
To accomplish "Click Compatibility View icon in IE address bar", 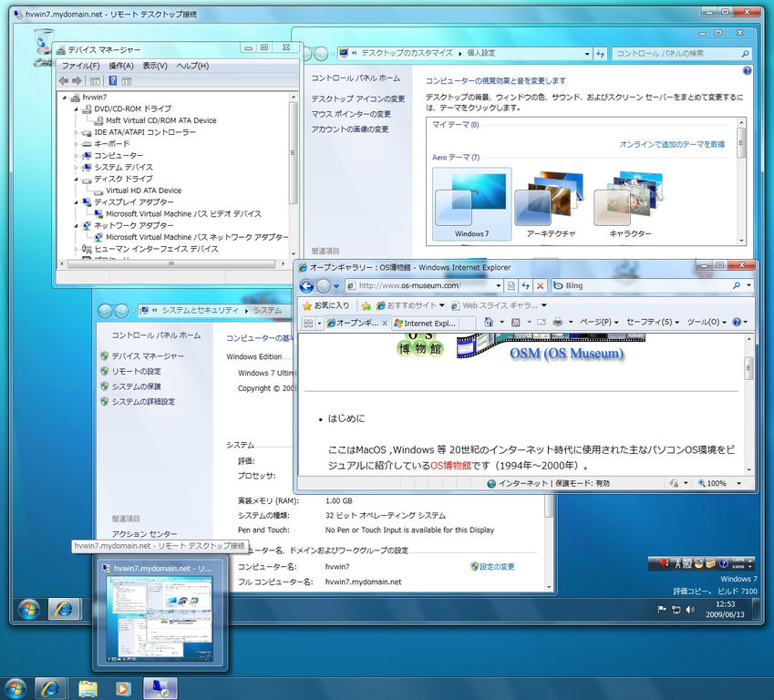I will click(x=511, y=286).
